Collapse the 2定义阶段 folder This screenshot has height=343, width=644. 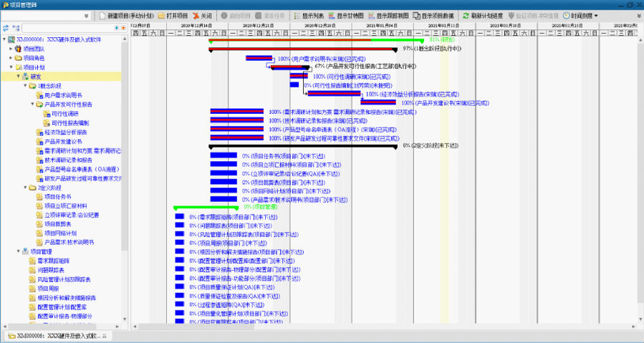[25, 188]
